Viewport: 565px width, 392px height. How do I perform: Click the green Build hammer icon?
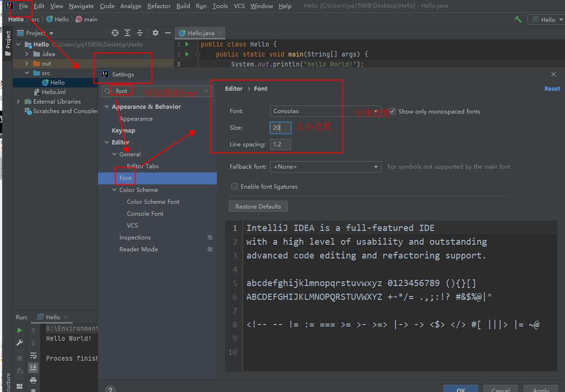(x=518, y=19)
